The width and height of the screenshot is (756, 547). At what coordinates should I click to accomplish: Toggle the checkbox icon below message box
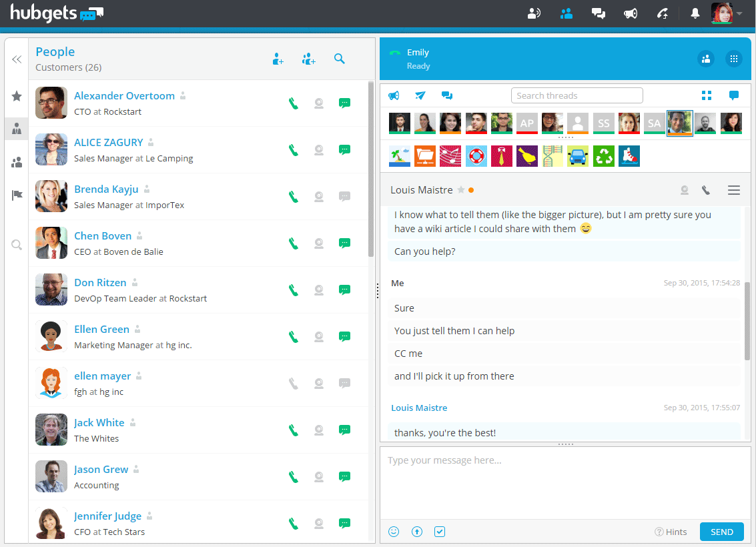click(440, 532)
